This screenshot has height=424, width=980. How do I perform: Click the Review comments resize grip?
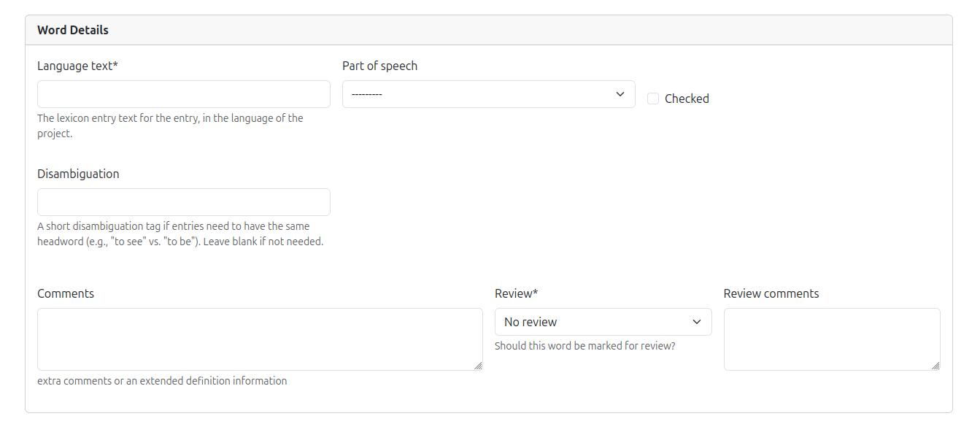[935, 366]
